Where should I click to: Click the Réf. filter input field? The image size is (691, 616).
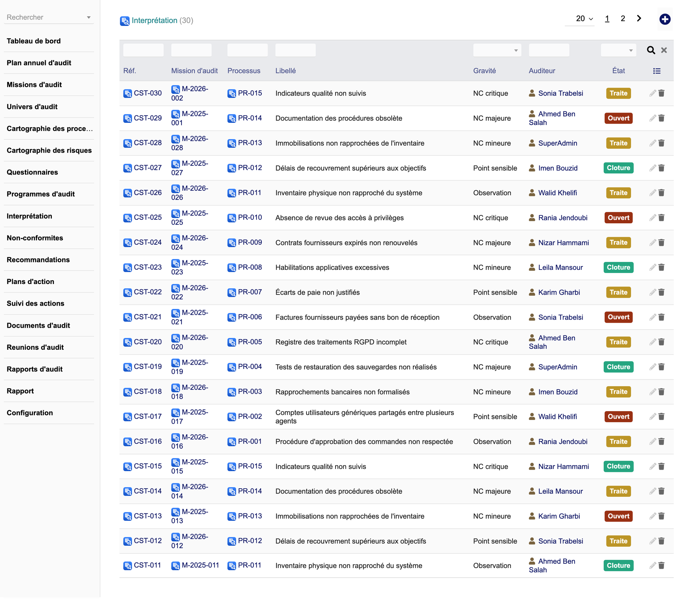(x=143, y=50)
